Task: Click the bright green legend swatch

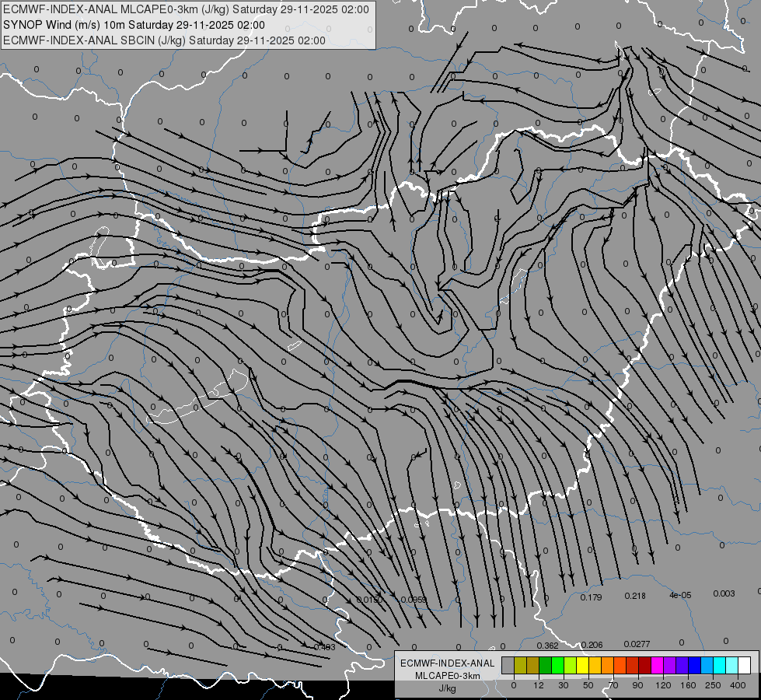Action: [557, 665]
